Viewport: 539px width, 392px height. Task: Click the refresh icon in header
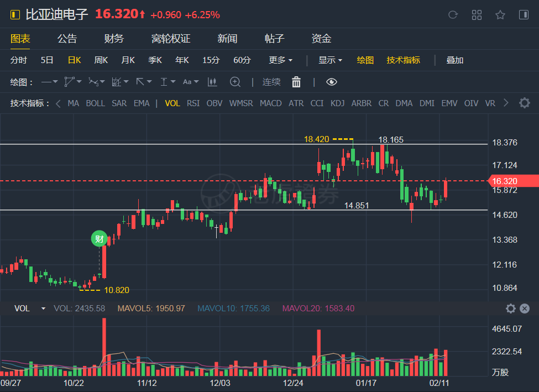tap(453, 15)
